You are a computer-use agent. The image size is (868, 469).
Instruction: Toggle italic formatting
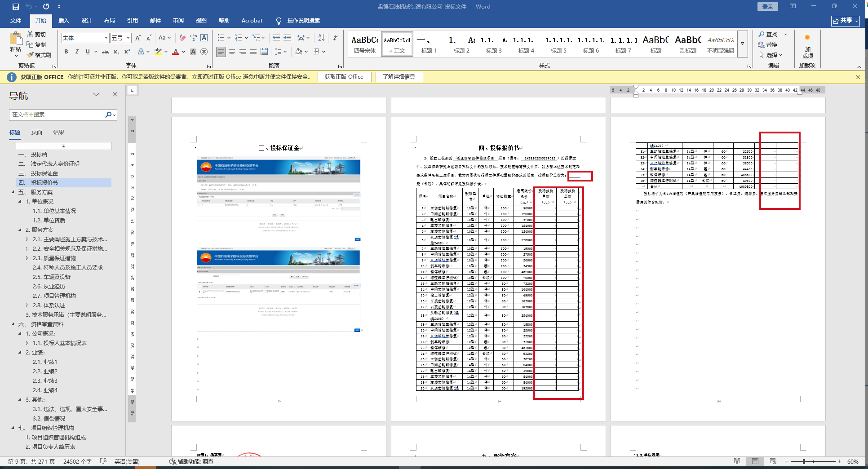click(77, 52)
